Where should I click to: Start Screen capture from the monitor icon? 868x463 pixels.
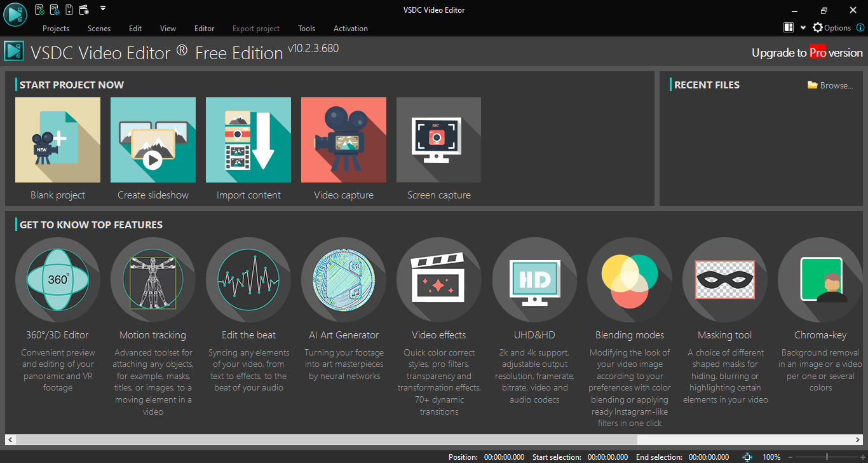click(438, 140)
